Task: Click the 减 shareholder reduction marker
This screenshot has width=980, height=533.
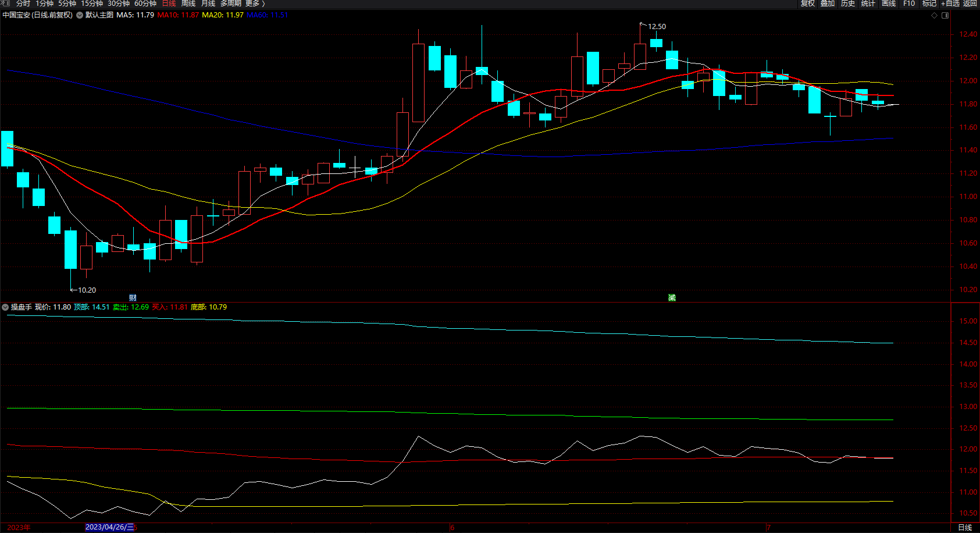Action: [672, 298]
